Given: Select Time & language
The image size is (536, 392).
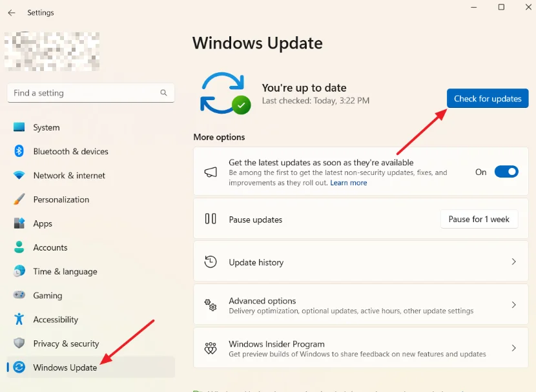Looking at the screenshot, I should pyautogui.click(x=91, y=271).
